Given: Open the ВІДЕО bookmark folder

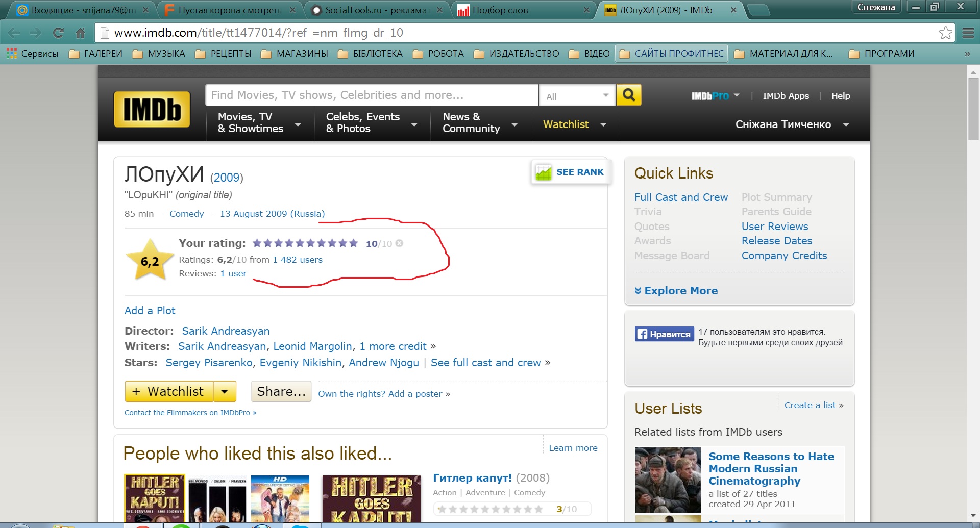Looking at the screenshot, I should 590,54.
